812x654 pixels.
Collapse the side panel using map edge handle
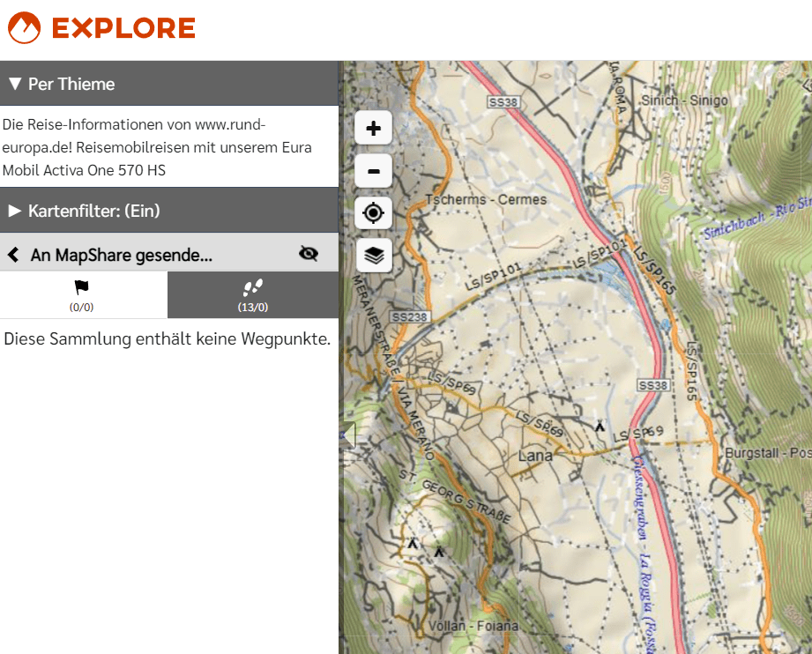[x=348, y=435]
